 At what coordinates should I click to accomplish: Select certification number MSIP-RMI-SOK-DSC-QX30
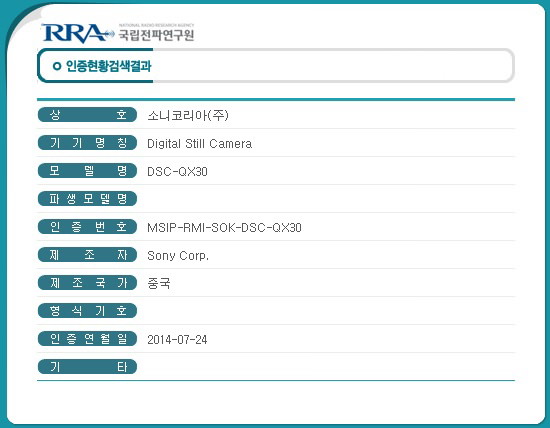(224, 228)
